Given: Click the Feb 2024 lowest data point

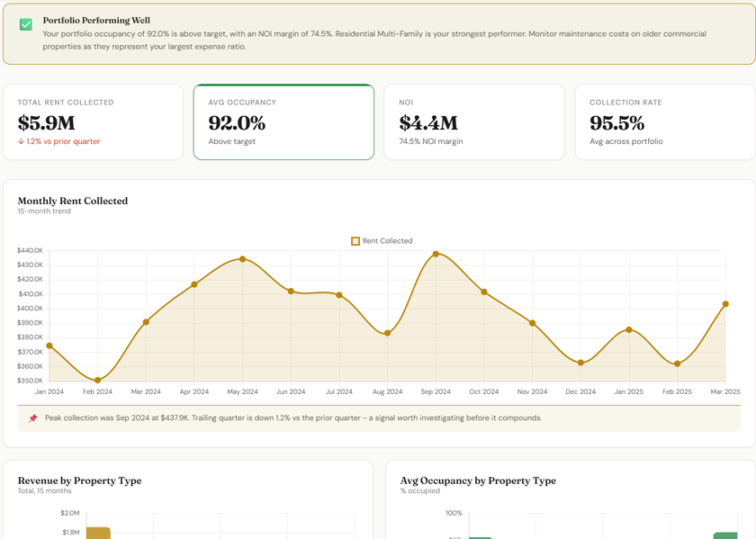Looking at the screenshot, I should (x=97, y=381).
